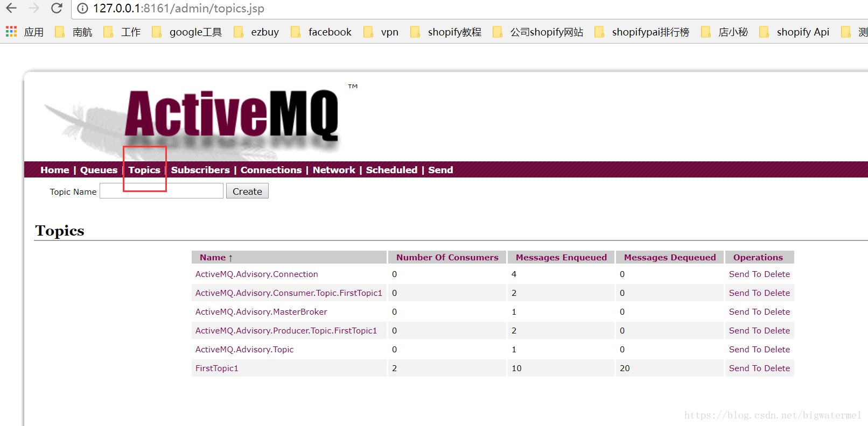Open the Topics page
This screenshot has height=426, width=868.
tap(144, 170)
